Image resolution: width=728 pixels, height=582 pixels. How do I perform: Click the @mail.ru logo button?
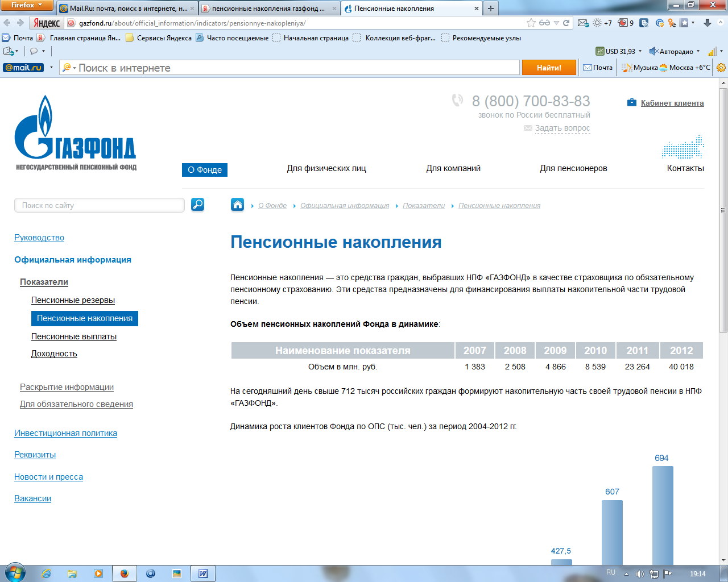point(23,68)
